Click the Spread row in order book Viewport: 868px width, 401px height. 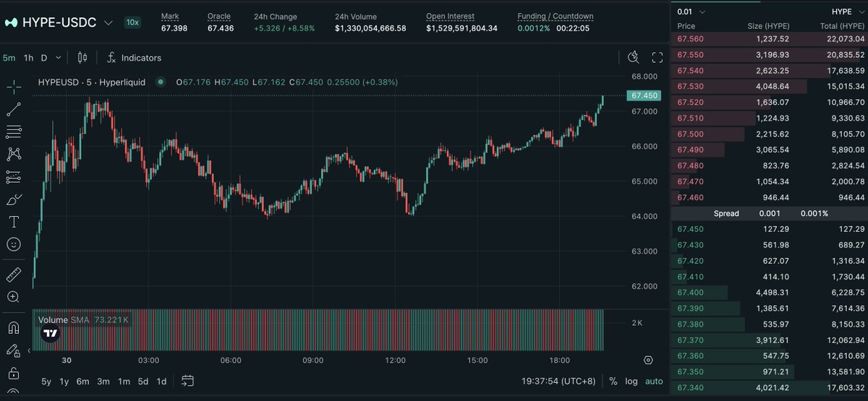point(770,213)
